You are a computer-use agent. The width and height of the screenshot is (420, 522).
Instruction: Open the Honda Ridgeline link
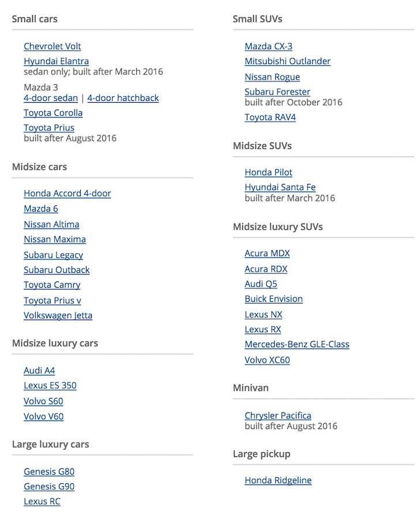tap(278, 480)
